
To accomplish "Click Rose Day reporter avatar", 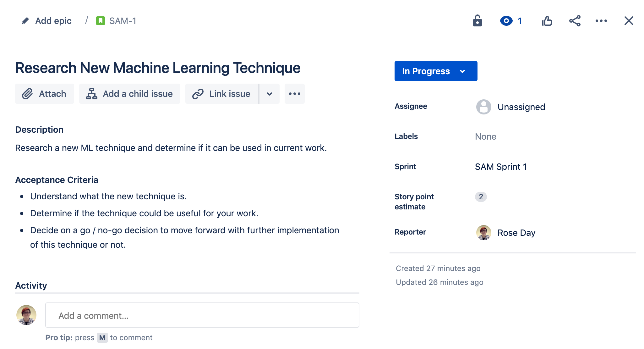I will (x=483, y=233).
